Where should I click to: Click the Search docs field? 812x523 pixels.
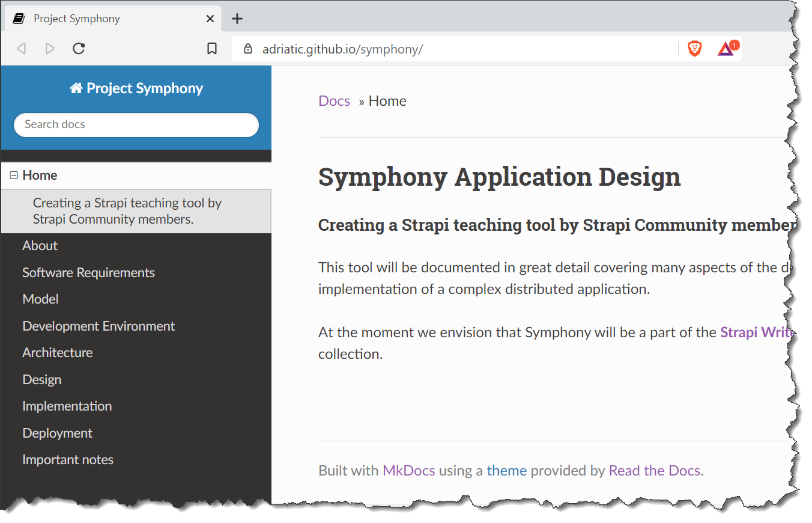click(136, 124)
